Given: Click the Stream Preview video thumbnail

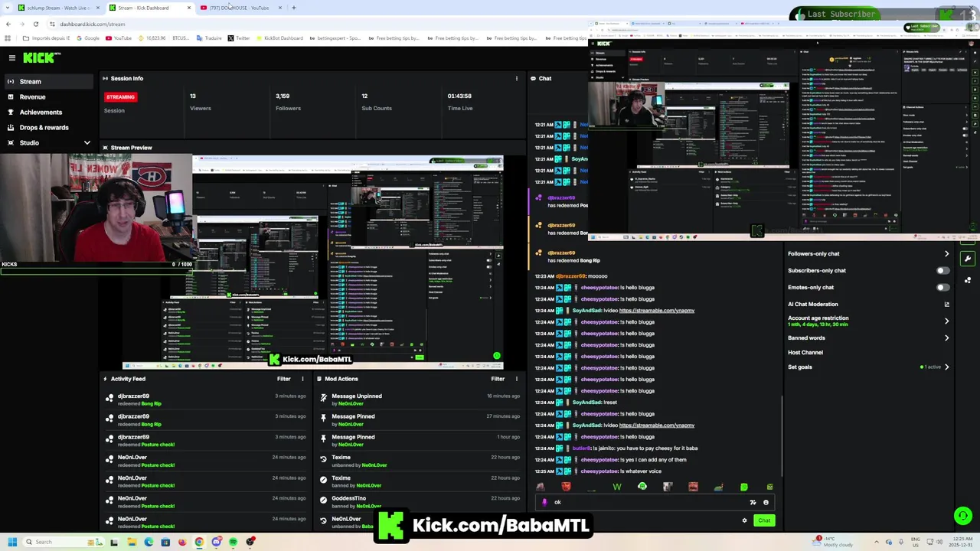Looking at the screenshot, I should coord(312,262).
